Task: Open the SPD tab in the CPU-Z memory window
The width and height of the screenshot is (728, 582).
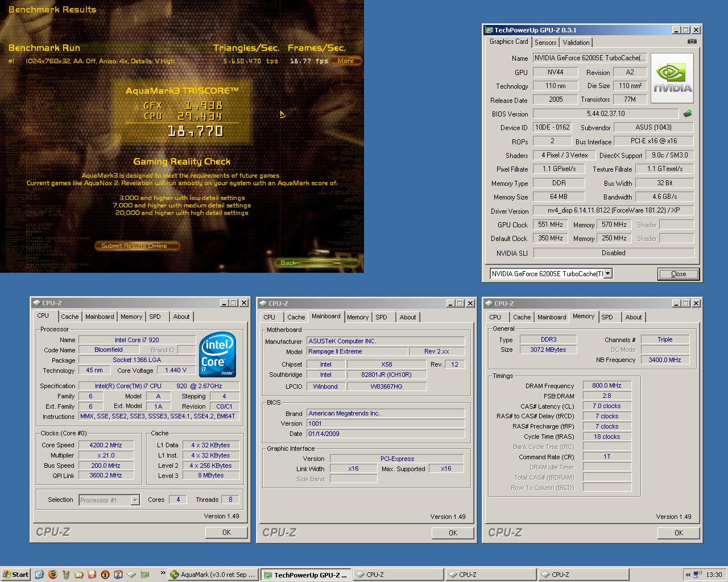Action: point(607,317)
